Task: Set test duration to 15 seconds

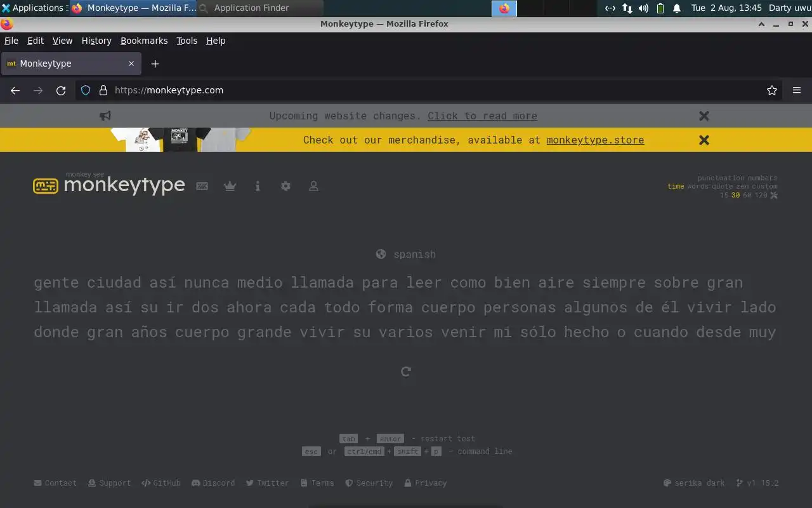Action: [724, 195]
